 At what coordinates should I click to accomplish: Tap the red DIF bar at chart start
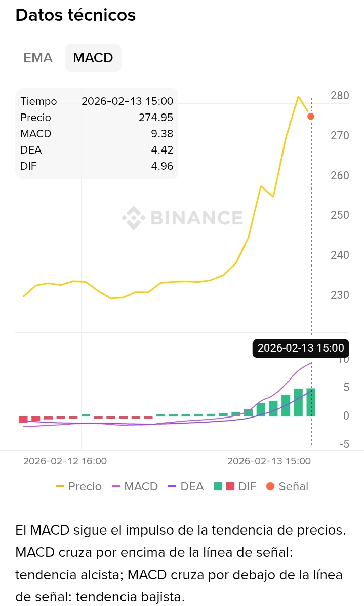click(23, 419)
